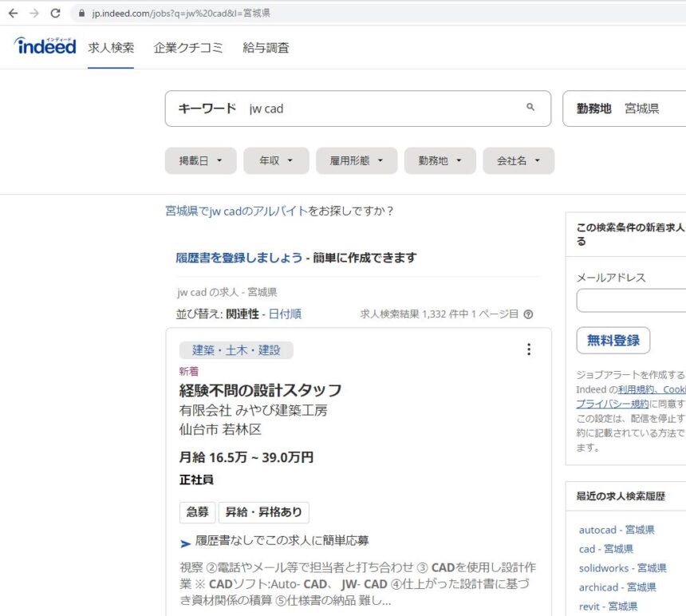Image resolution: width=686 pixels, height=616 pixels.
Task: Click the cad - 宮城県 search history
Action: (x=606, y=549)
